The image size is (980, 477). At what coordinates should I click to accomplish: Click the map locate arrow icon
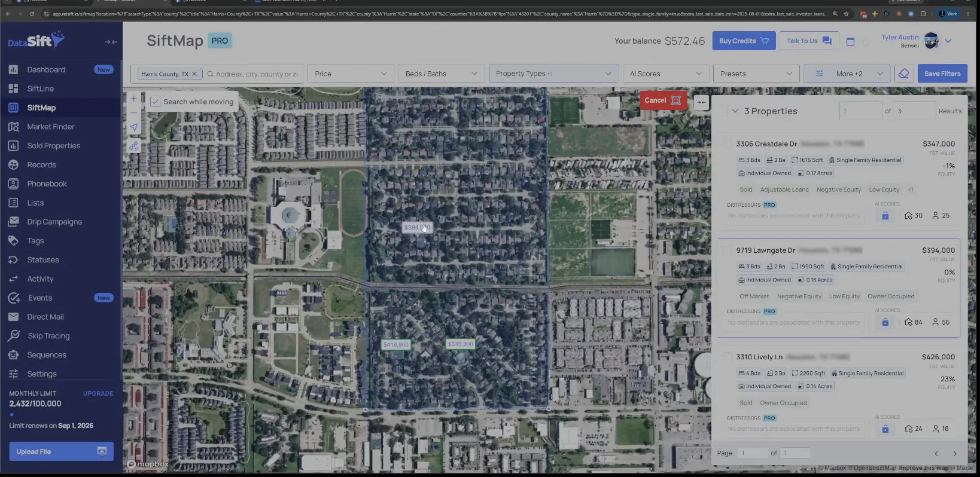134,127
